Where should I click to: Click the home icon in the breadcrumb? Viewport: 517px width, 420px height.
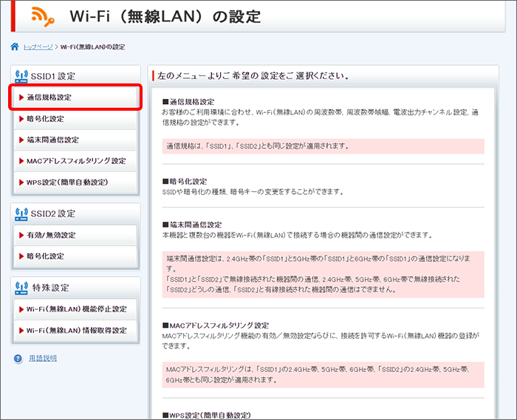coord(15,47)
